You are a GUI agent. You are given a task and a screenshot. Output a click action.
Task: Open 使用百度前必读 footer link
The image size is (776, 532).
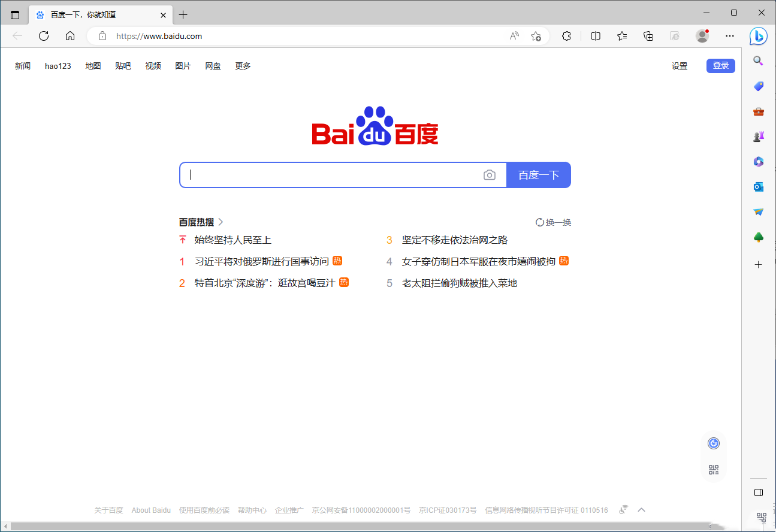(x=204, y=510)
